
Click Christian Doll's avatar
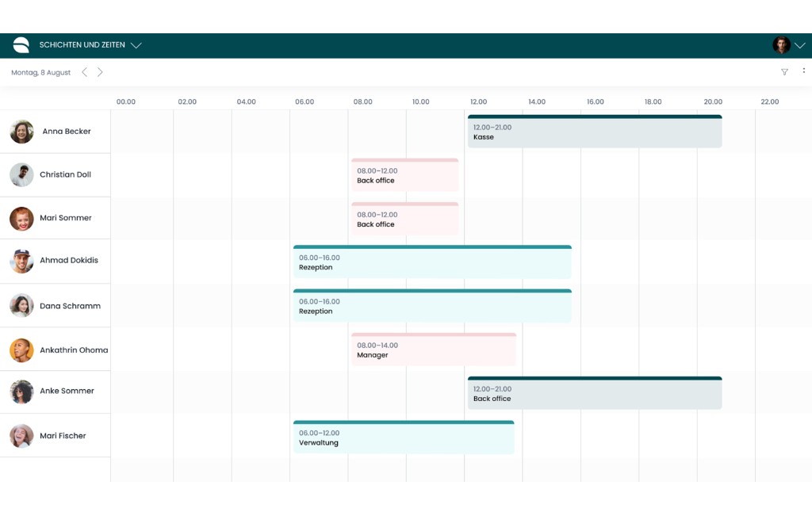[21, 175]
